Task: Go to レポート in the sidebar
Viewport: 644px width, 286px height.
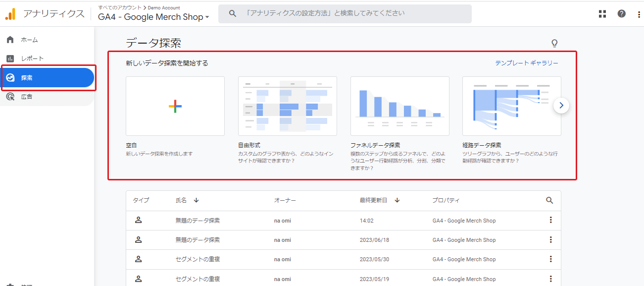Action: [32, 58]
